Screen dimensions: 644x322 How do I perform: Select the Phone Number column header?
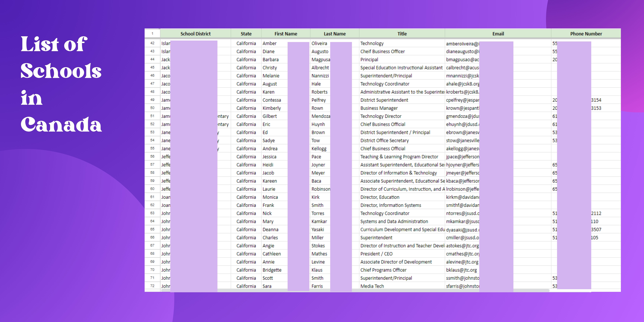(x=586, y=34)
